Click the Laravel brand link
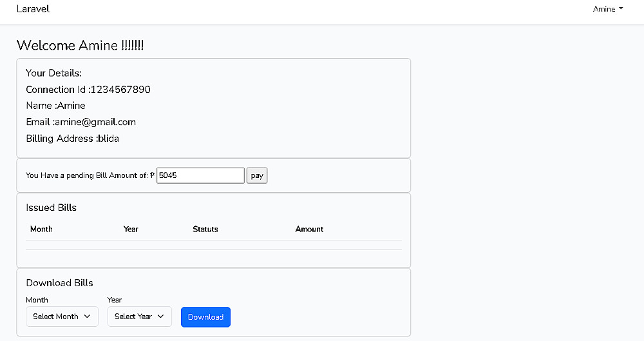 point(33,9)
